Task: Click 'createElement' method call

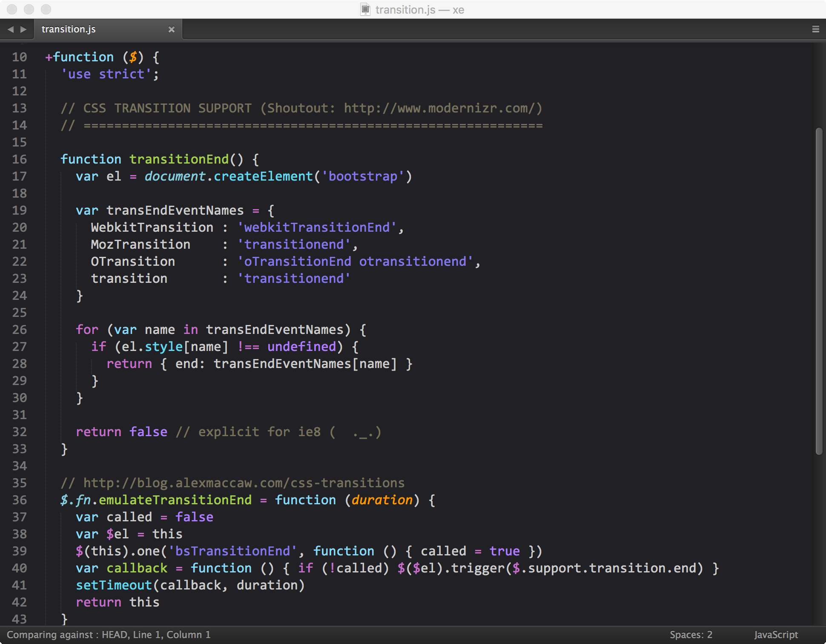Action: coord(264,176)
